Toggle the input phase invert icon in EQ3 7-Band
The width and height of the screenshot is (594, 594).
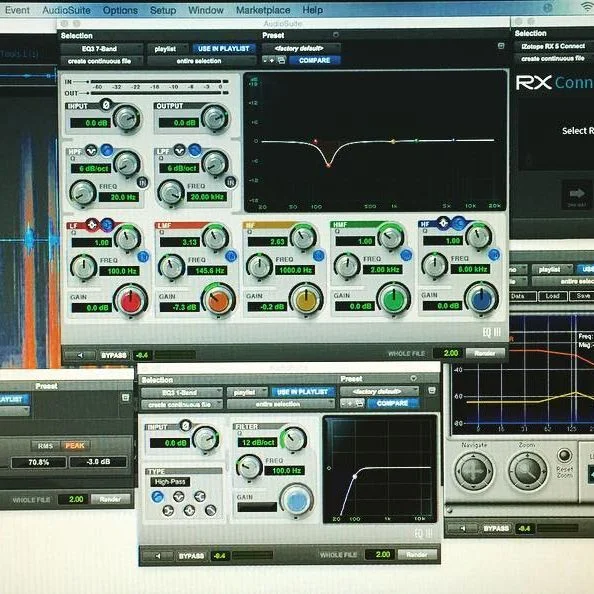(x=106, y=105)
